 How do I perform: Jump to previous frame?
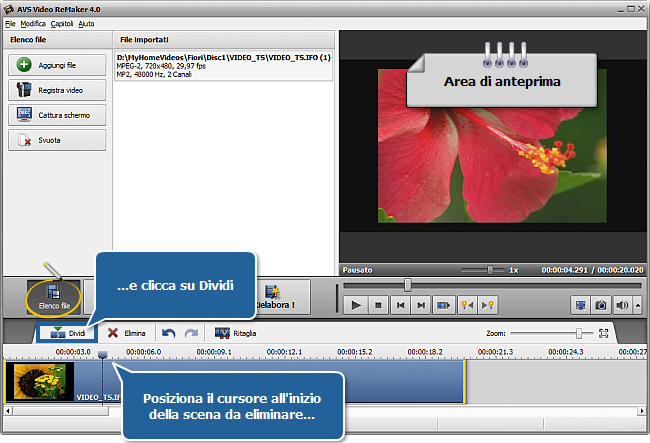(400, 305)
